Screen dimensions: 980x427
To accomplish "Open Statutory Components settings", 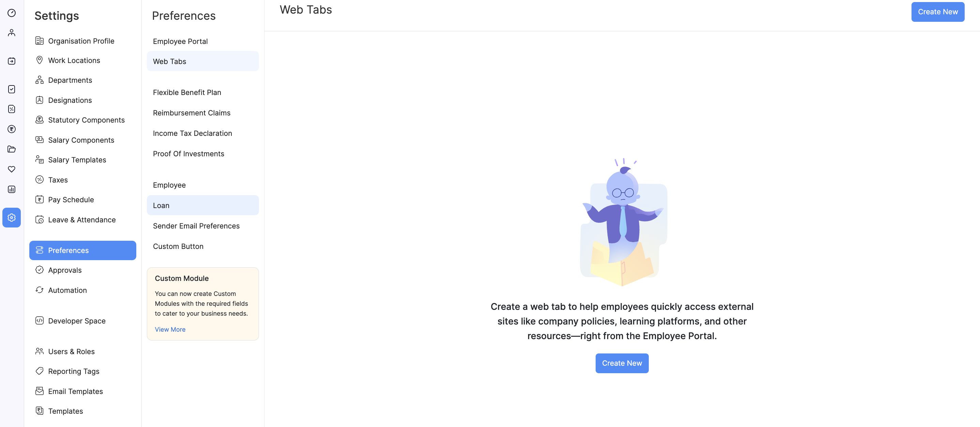I will [86, 120].
